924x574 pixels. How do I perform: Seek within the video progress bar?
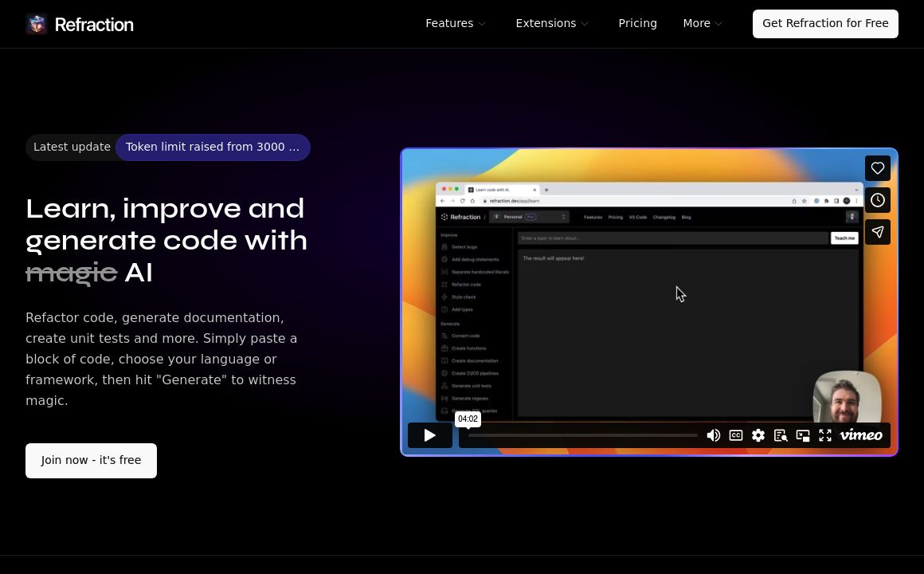coord(582,435)
